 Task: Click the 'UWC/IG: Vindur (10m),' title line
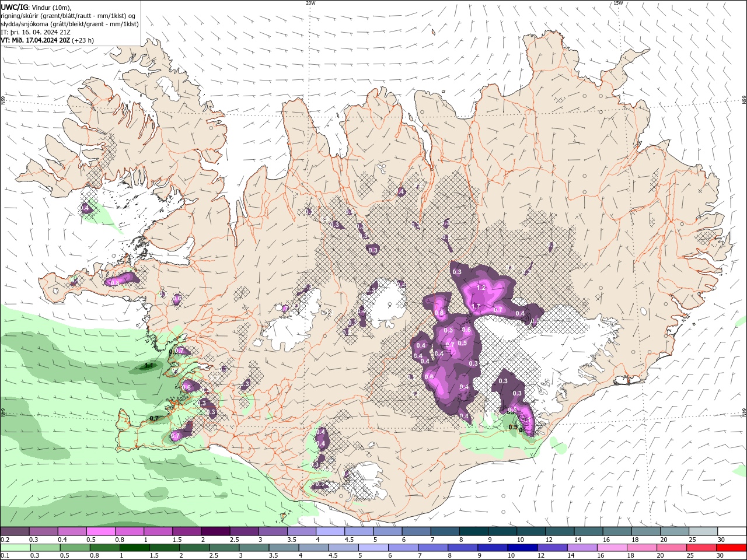(x=36, y=7)
